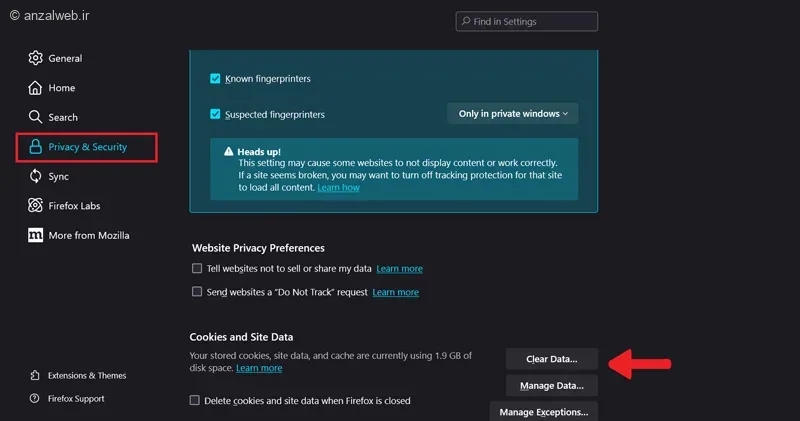Click the Firefox Support help icon
Screen dimensions: 800x421
pyautogui.click(x=35, y=399)
